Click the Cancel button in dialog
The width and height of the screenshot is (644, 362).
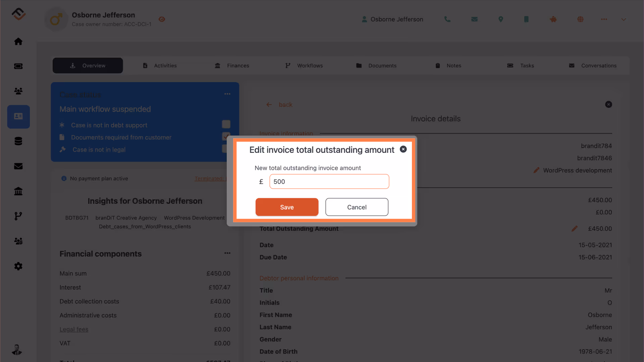(357, 207)
